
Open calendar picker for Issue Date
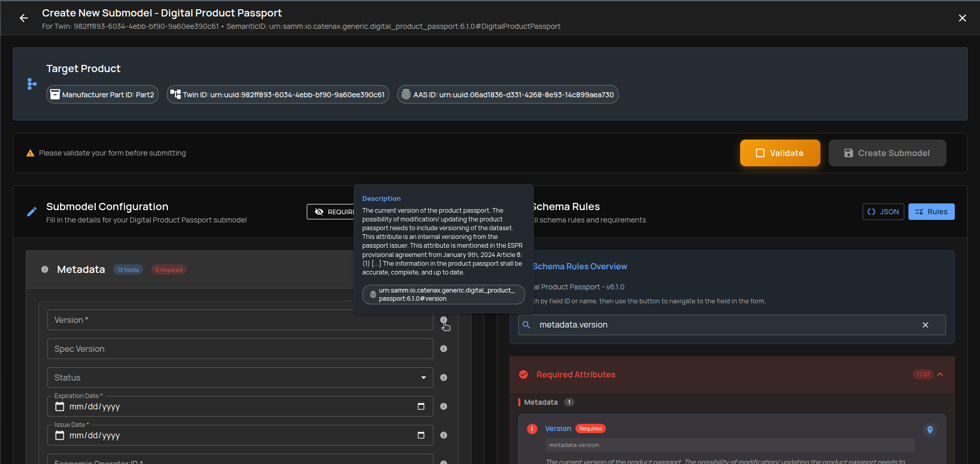click(421, 435)
